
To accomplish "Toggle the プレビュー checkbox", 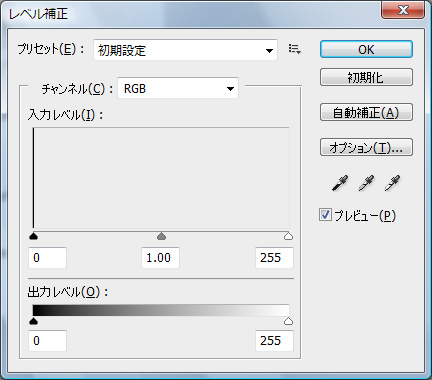I will 325,215.
